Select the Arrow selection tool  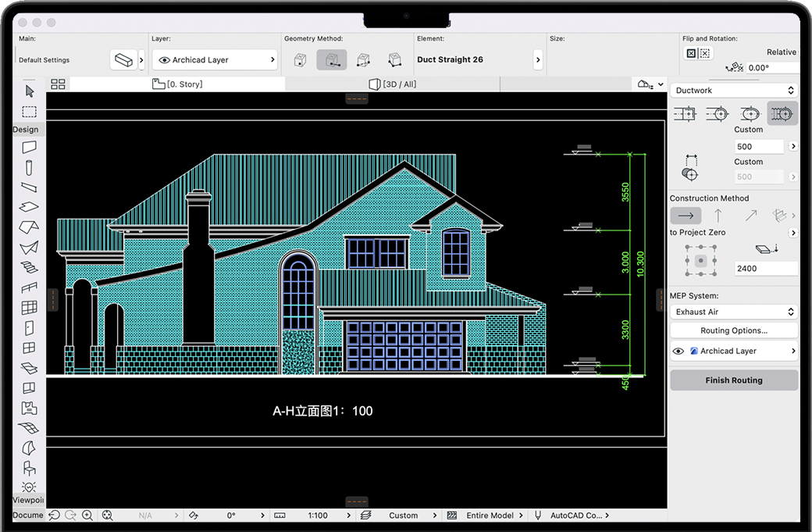point(29,91)
